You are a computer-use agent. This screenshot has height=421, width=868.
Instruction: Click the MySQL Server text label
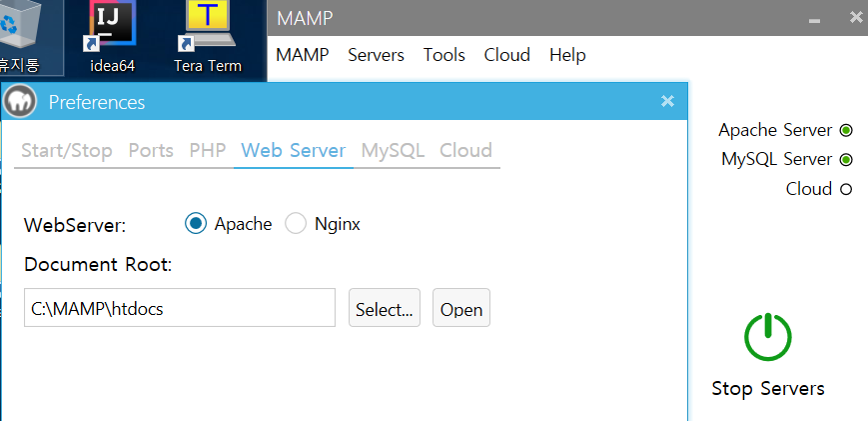[x=777, y=160]
